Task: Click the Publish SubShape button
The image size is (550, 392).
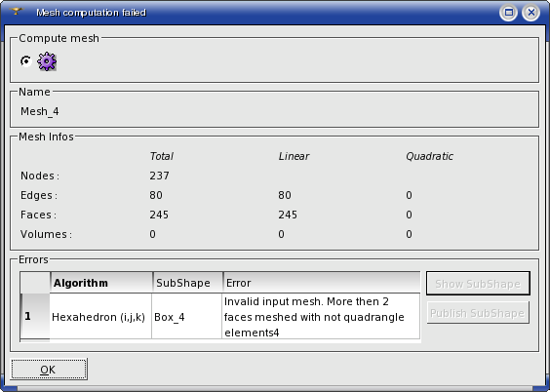Action: click(478, 313)
